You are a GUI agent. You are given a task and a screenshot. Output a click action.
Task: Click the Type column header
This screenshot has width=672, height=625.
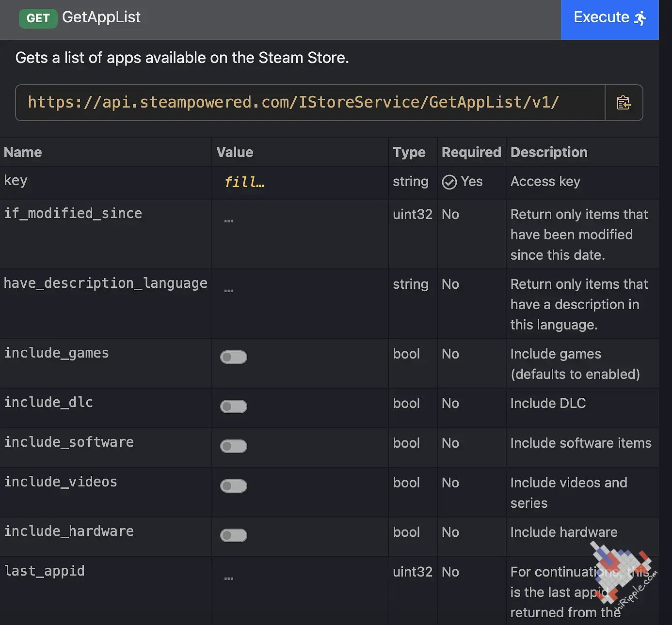409,152
